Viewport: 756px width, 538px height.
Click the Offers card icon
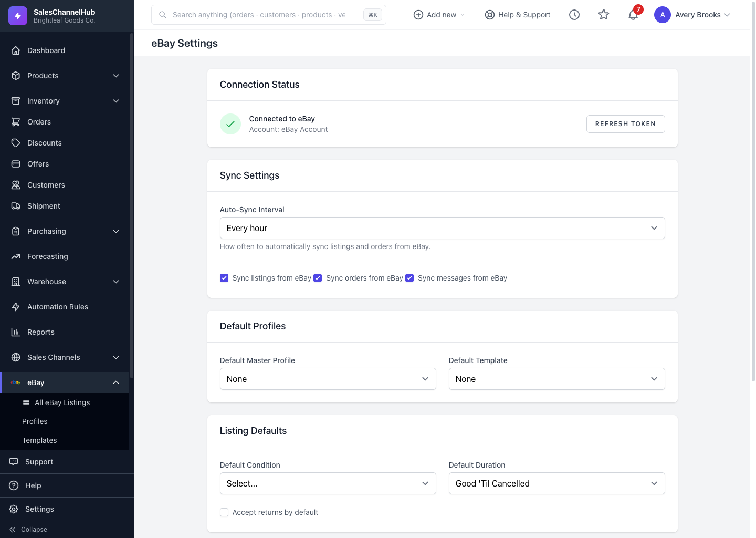[x=16, y=164]
